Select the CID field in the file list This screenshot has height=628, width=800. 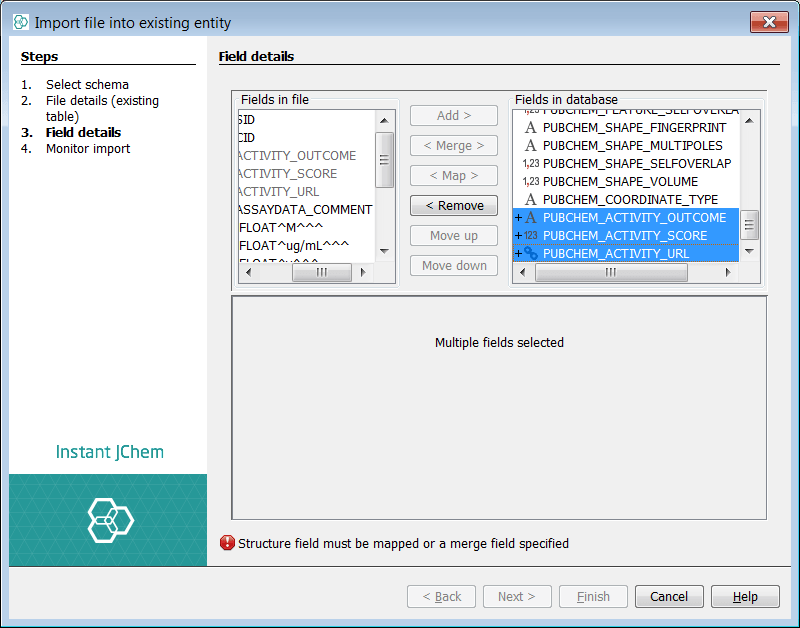[x=246, y=138]
